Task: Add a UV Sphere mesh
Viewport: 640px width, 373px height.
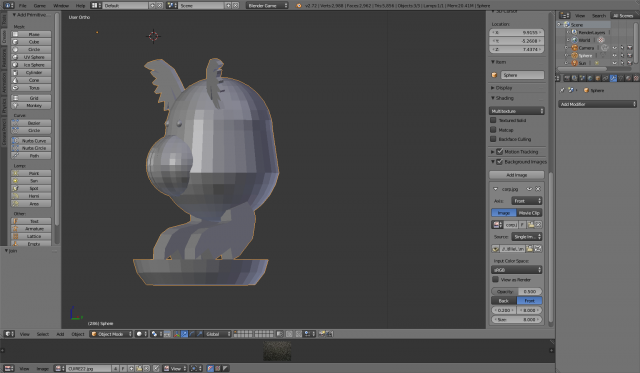Action: 31,57
